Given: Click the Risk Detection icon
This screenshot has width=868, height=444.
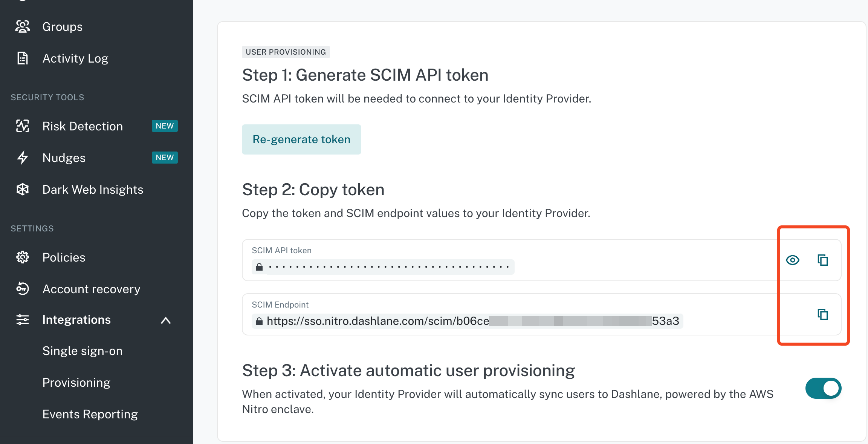Looking at the screenshot, I should coord(23,126).
